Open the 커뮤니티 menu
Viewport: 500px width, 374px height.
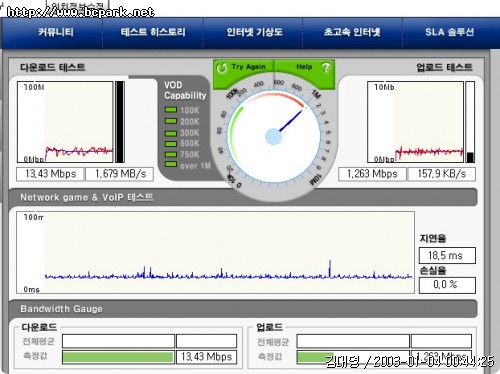tap(55, 32)
